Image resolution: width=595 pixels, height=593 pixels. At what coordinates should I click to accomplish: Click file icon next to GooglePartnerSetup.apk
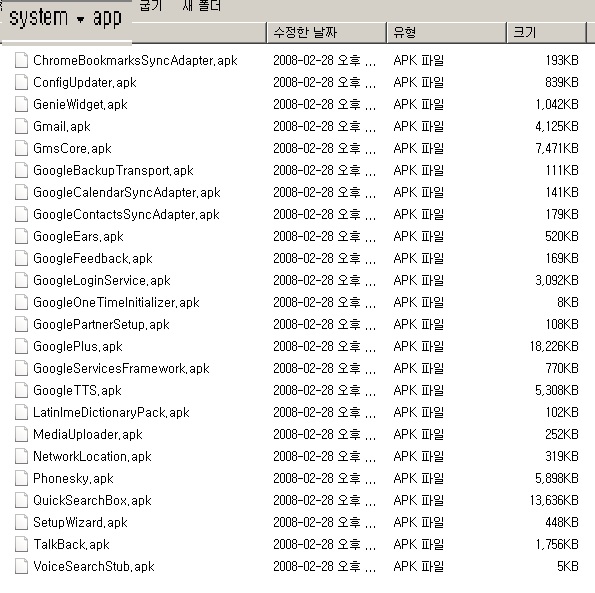21,324
